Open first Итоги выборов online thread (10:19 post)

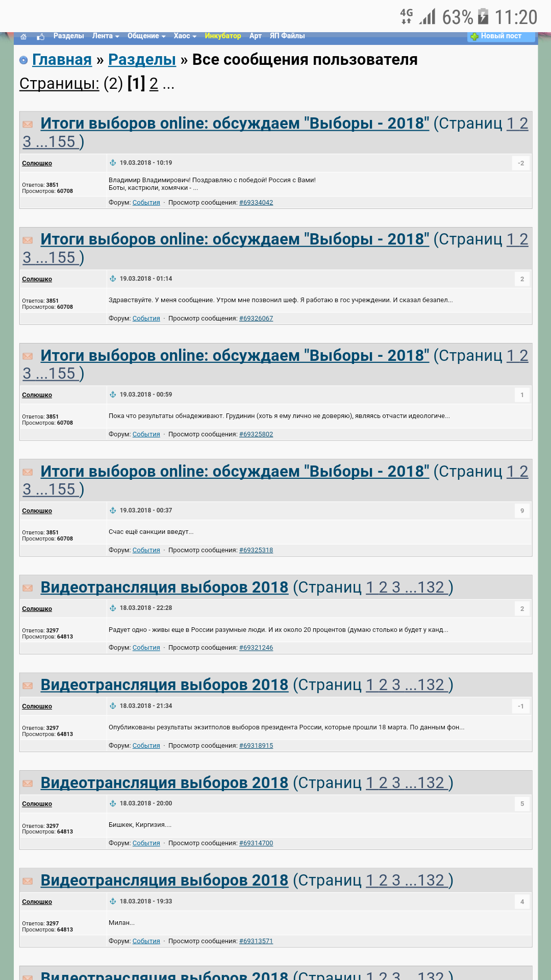coord(235,123)
